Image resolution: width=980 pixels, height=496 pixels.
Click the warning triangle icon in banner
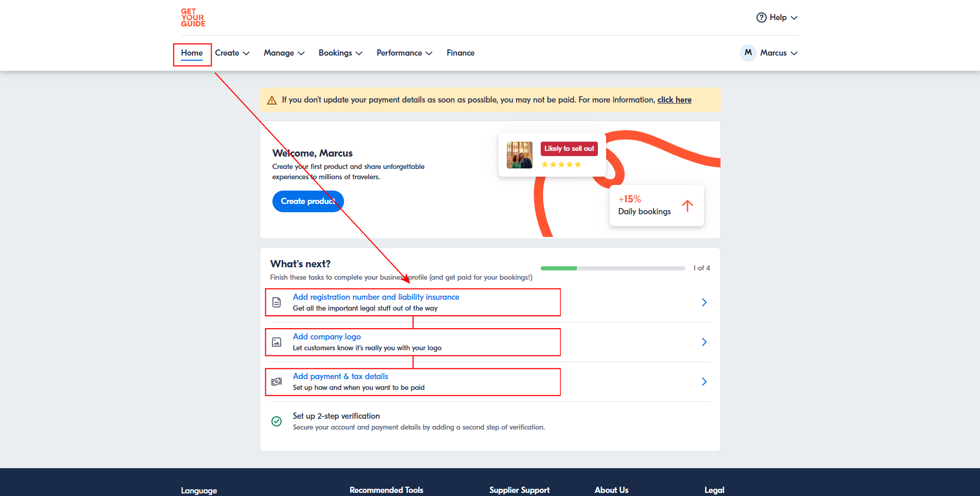(272, 100)
